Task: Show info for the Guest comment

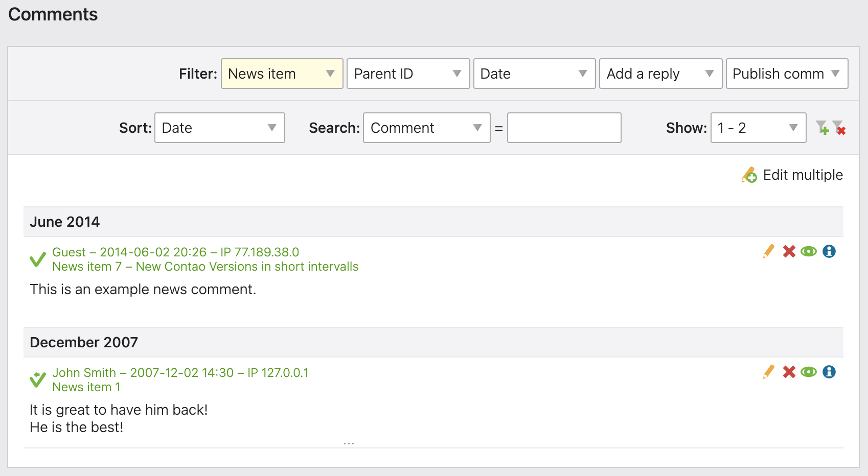Action: pos(829,251)
